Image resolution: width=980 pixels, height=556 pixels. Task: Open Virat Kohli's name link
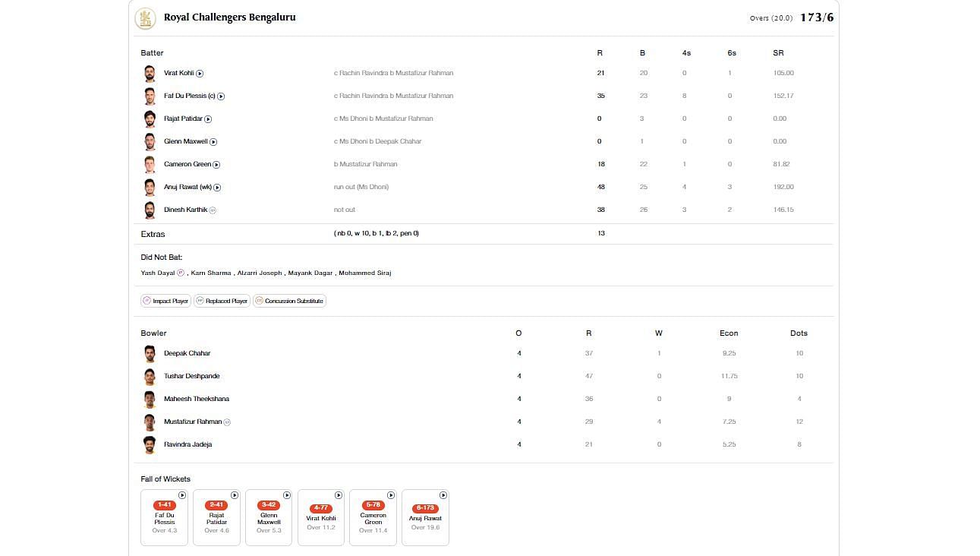(179, 74)
